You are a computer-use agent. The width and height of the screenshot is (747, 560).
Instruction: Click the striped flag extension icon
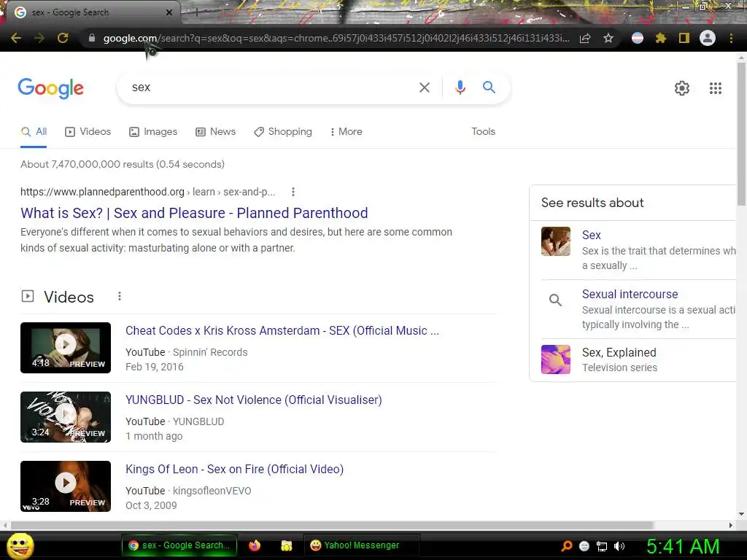(638, 38)
